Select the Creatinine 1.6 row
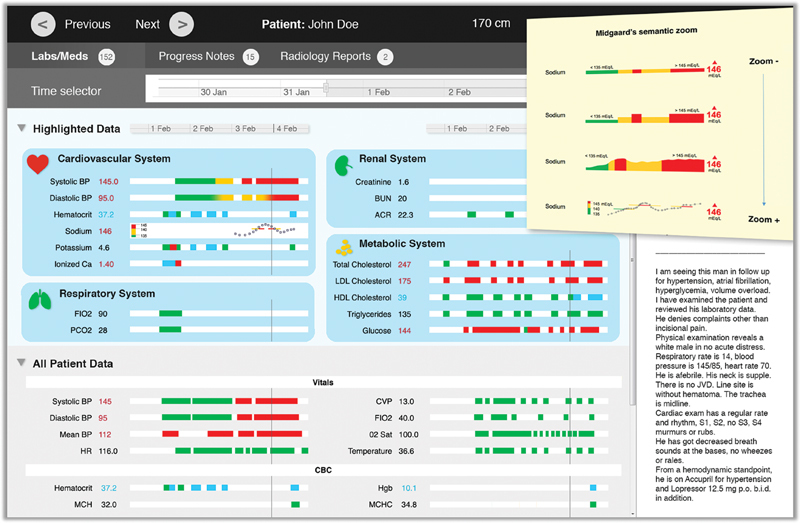 pyautogui.click(x=441, y=182)
